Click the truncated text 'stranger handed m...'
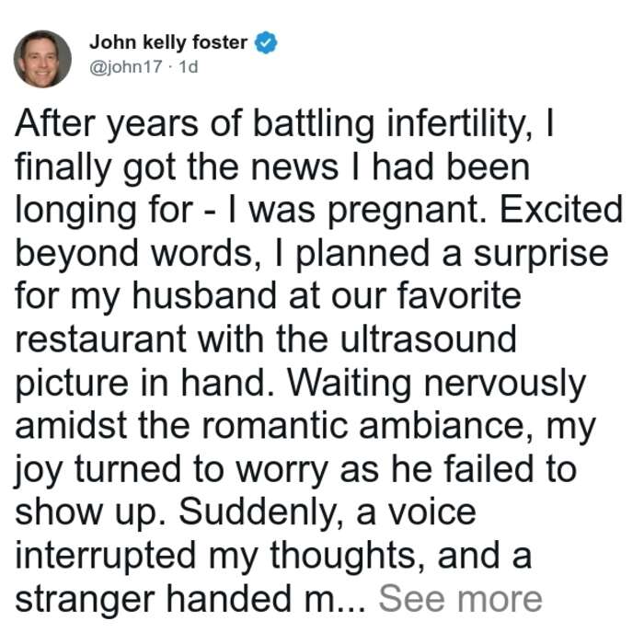644x644 pixels. point(190,599)
